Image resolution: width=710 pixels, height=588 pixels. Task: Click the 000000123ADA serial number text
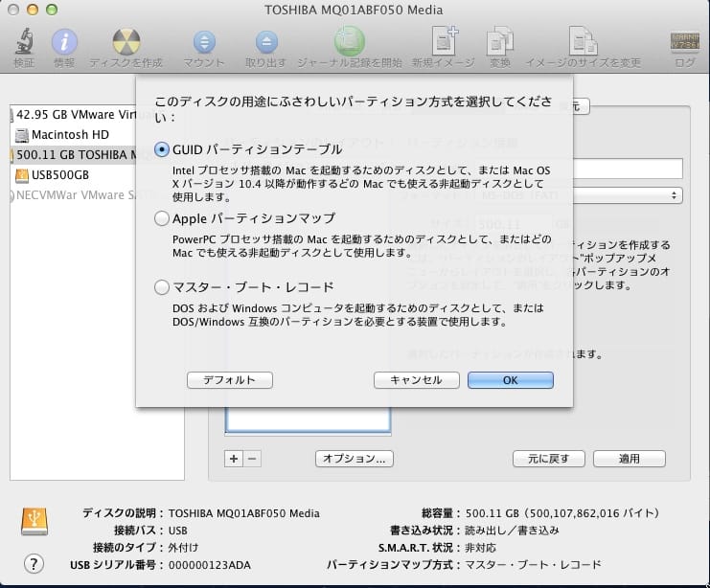pos(210,565)
